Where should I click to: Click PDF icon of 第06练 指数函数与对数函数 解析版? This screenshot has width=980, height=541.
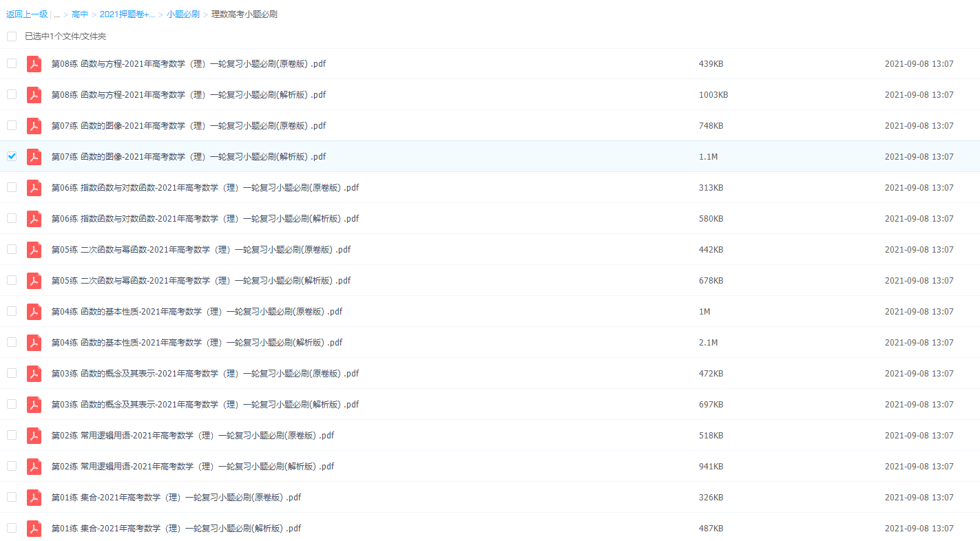(x=34, y=219)
